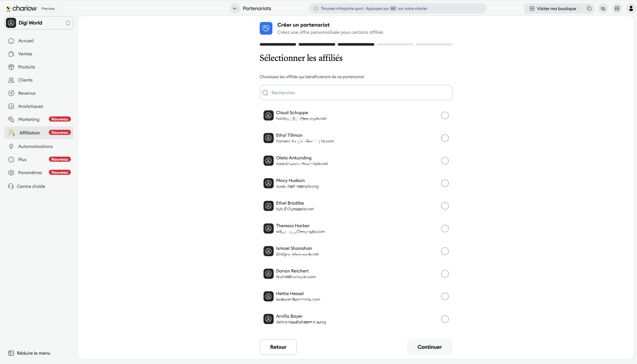Click the copy icon in top bar
Image resolution: width=637 pixels, height=364 pixels.
click(x=589, y=8)
